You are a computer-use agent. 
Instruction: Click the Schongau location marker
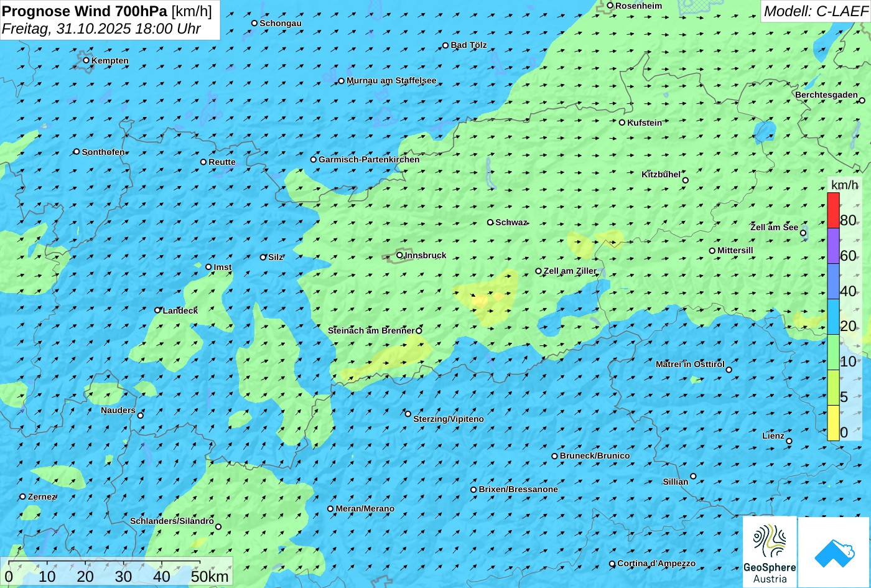[x=254, y=23]
